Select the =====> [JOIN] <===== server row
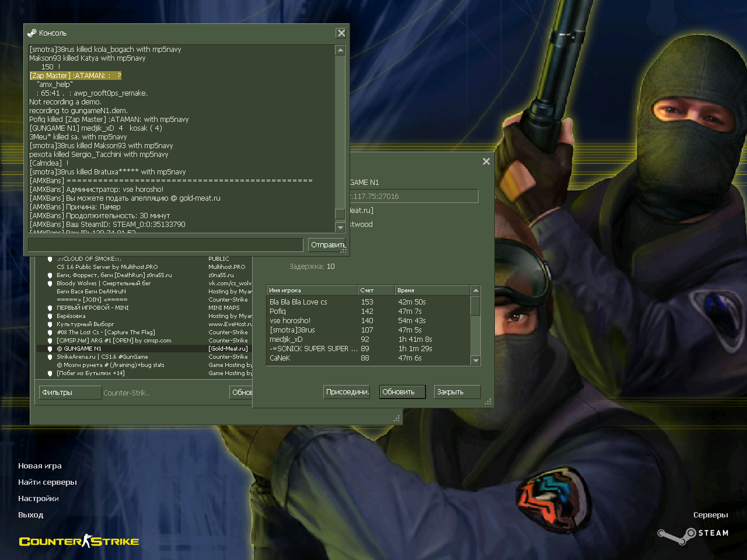Screen dimensions: 747x560 (x=144, y=300)
